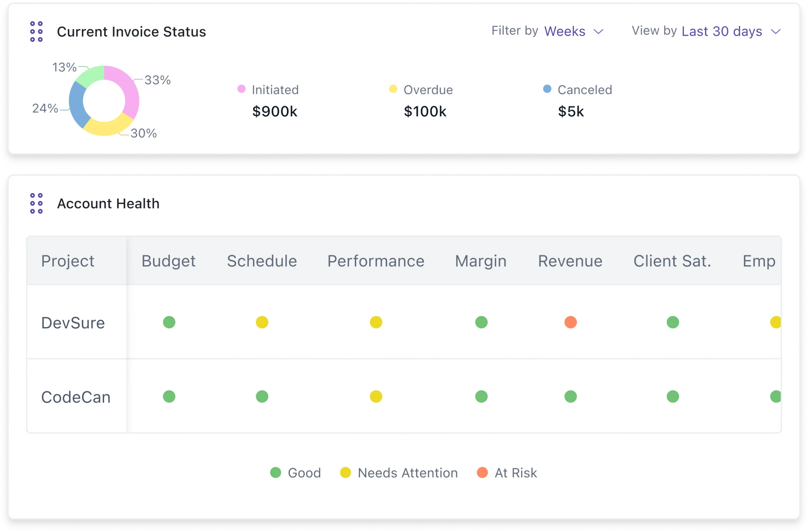Click chevron arrow next to Weeks
This screenshot has width=808, height=532.
coord(598,32)
